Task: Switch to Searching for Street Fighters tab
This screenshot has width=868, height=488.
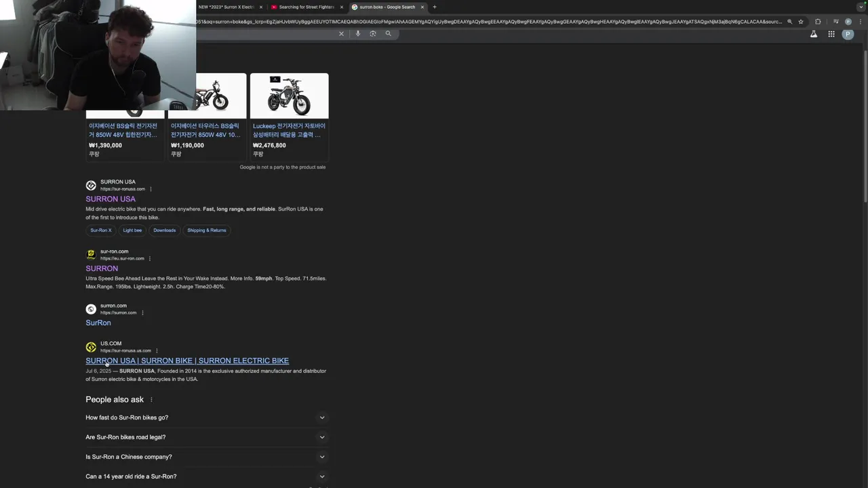Action: click(x=307, y=7)
